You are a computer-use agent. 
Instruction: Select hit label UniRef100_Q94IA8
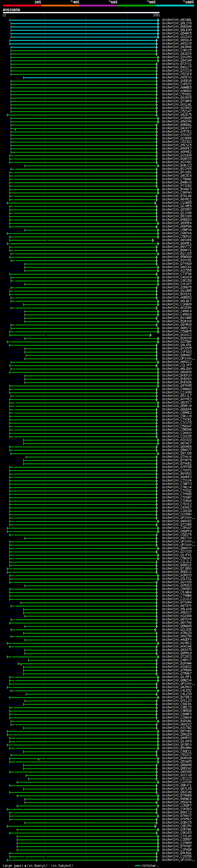click(177, 60)
